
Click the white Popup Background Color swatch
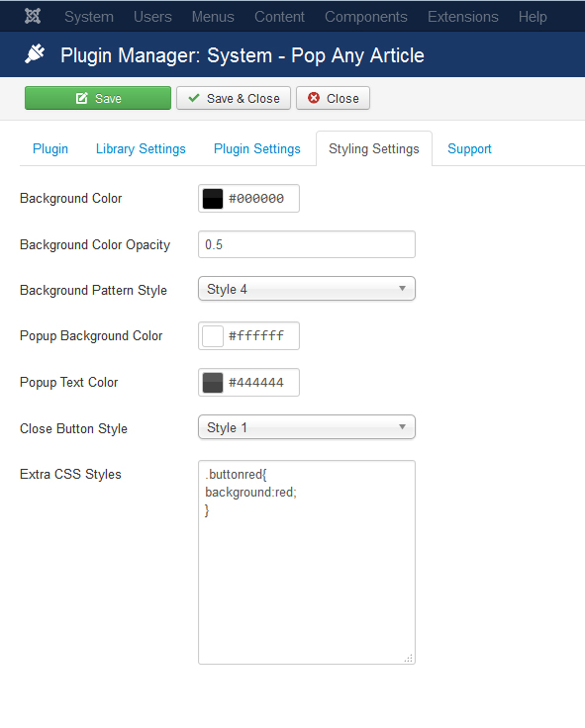coord(213,336)
